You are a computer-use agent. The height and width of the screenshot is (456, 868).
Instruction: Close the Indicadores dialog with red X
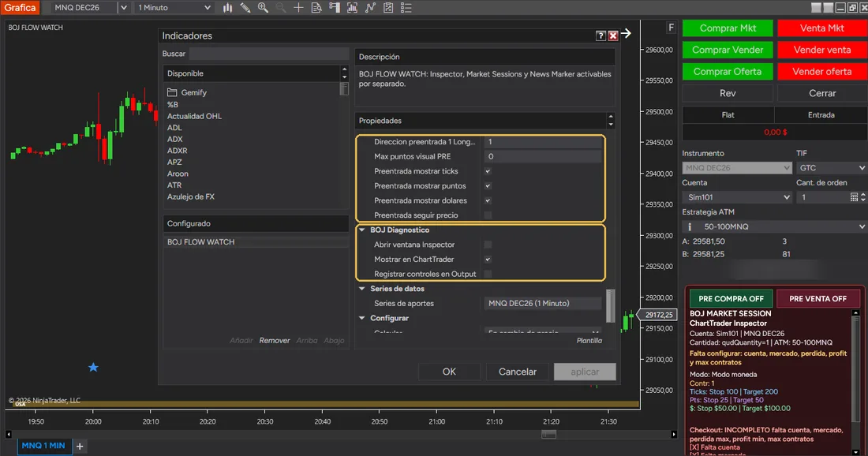point(613,36)
